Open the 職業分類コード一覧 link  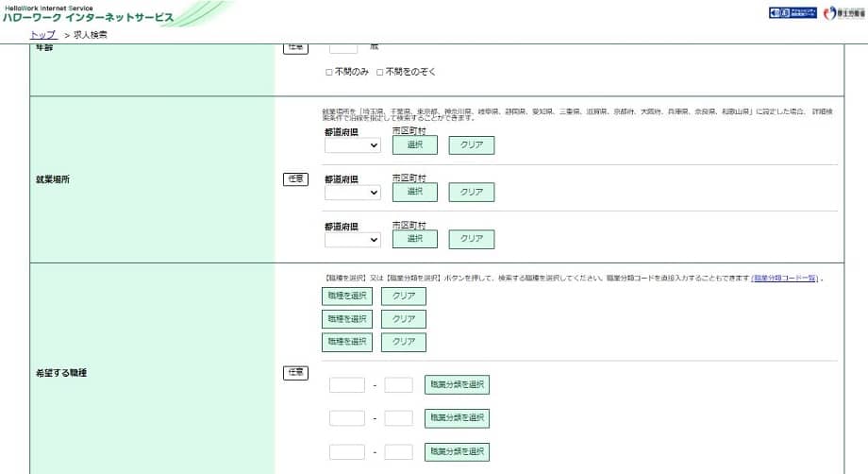coord(784,279)
